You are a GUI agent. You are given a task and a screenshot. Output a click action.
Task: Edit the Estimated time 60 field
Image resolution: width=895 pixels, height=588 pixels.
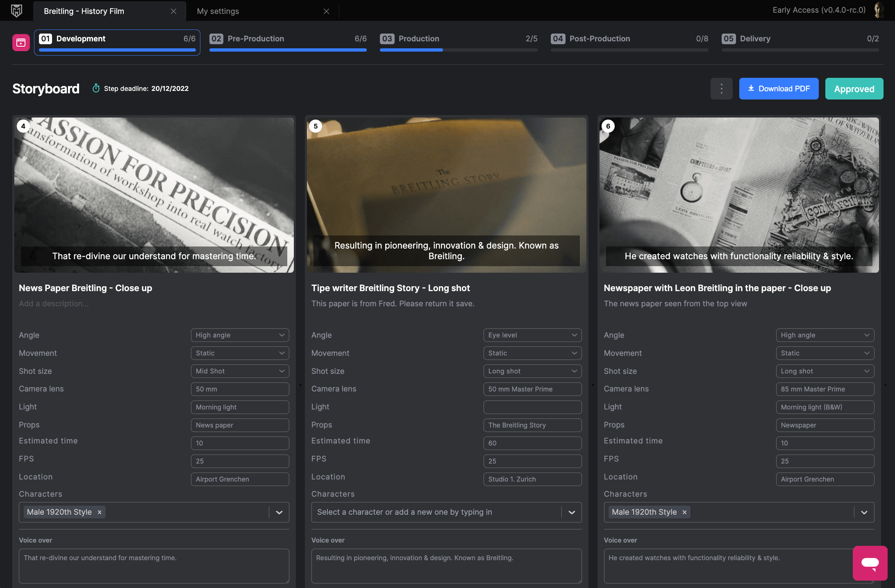tap(532, 443)
